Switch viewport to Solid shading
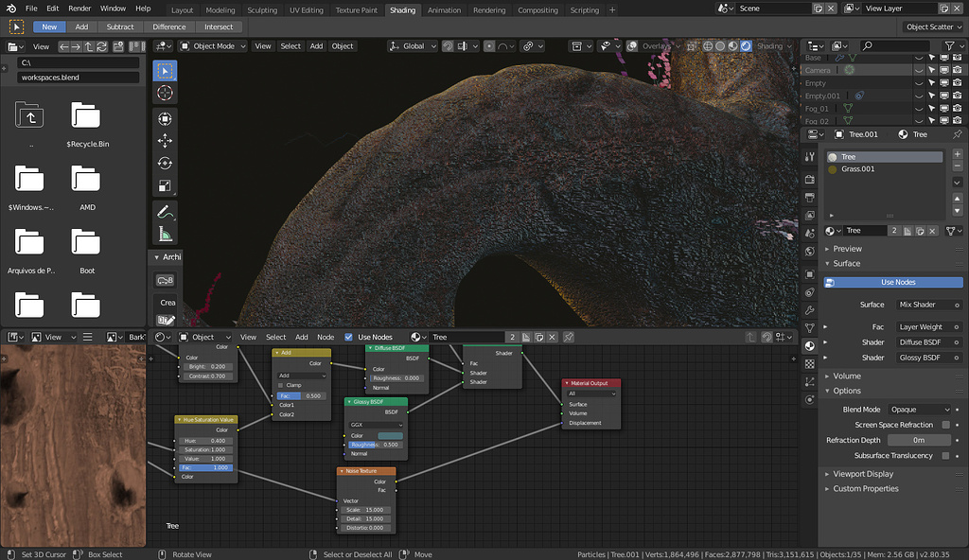Image resolution: width=969 pixels, height=560 pixels. tap(720, 45)
